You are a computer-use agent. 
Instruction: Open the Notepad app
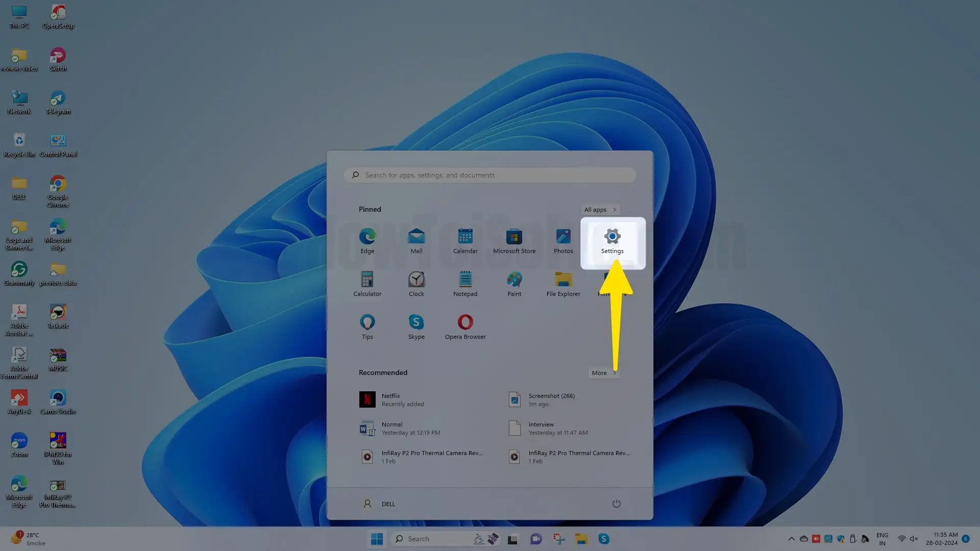point(465,284)
